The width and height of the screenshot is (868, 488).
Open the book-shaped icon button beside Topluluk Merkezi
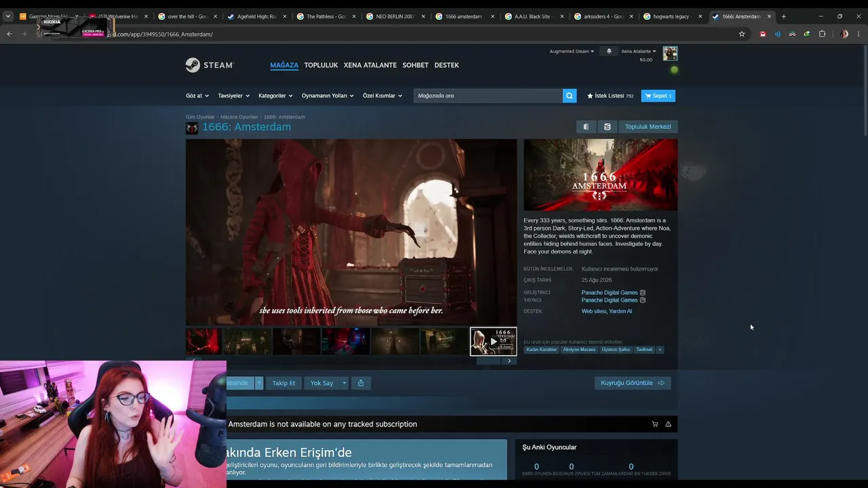click(586, 127)
